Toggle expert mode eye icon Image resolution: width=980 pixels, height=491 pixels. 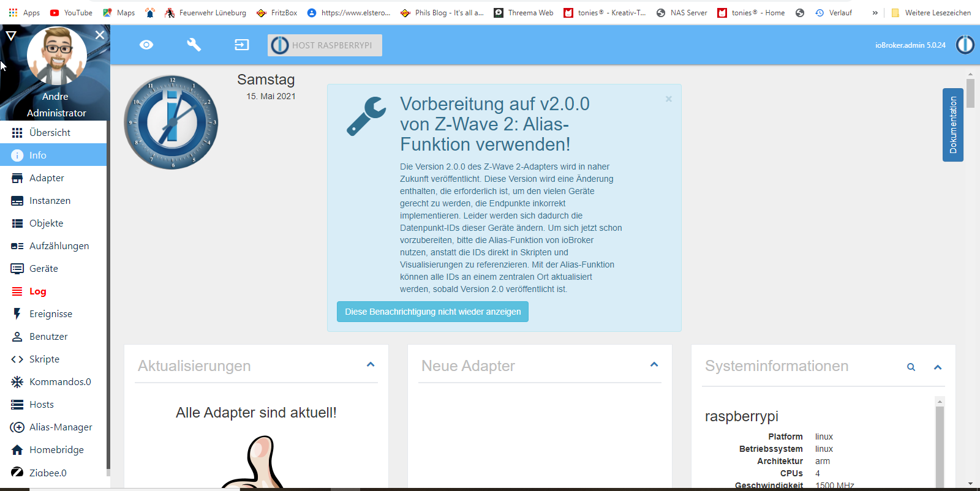(146, 45)
